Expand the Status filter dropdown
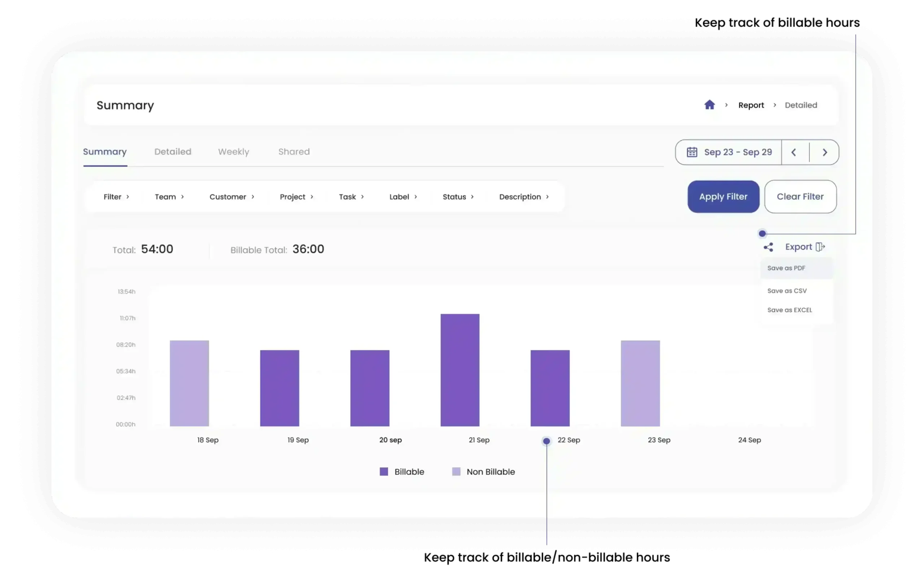Screen dimensions: 924x569 (x=458, y=197)
